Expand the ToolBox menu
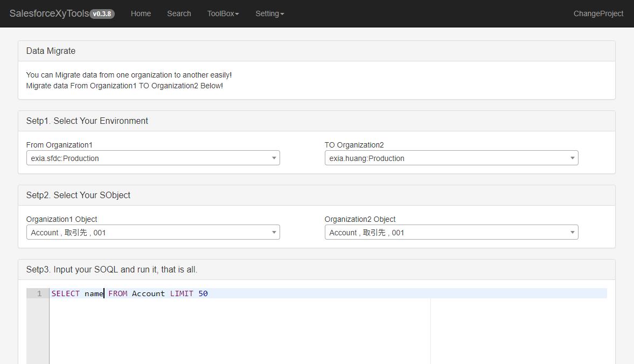This screenshot has width=634, height=364. click(x=223, y=13)
